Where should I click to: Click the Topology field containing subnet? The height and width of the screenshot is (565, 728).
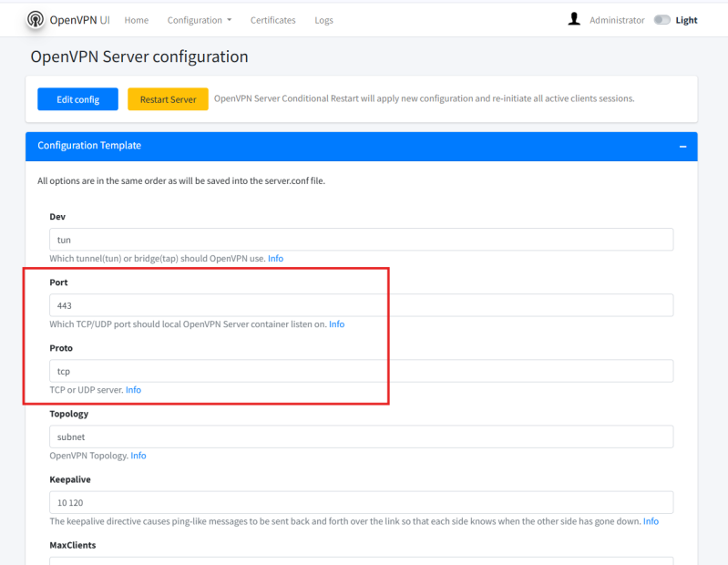(361, 437)
